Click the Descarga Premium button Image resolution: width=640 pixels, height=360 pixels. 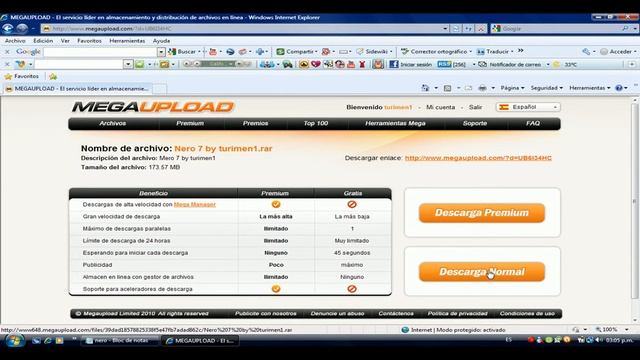point(482,213)
